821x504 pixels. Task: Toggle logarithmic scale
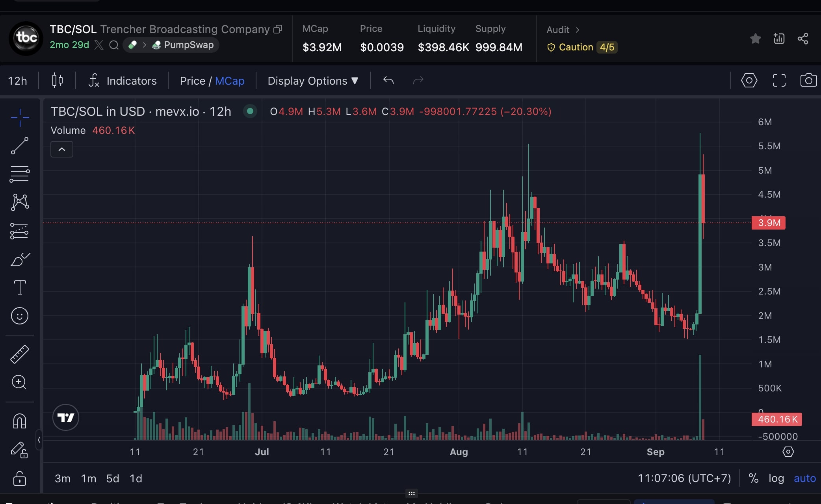click(x=776, y=478)
